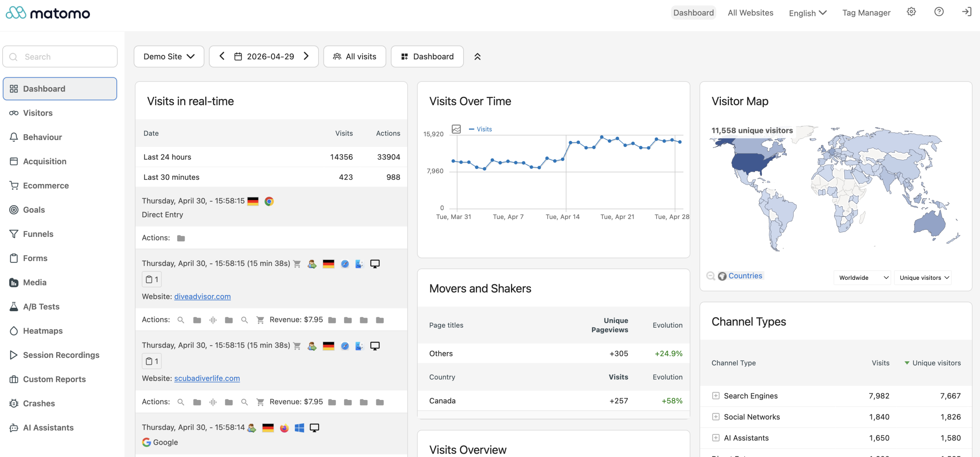Image resolution: width=980 pixels, height=457 pixels.
Task: Click the cart icon next to Revenue in diveadvisor.com actions
Action: coord(260,320)
